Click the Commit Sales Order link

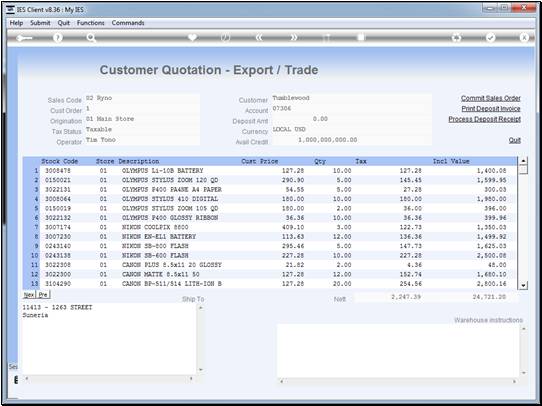point(490,98)
